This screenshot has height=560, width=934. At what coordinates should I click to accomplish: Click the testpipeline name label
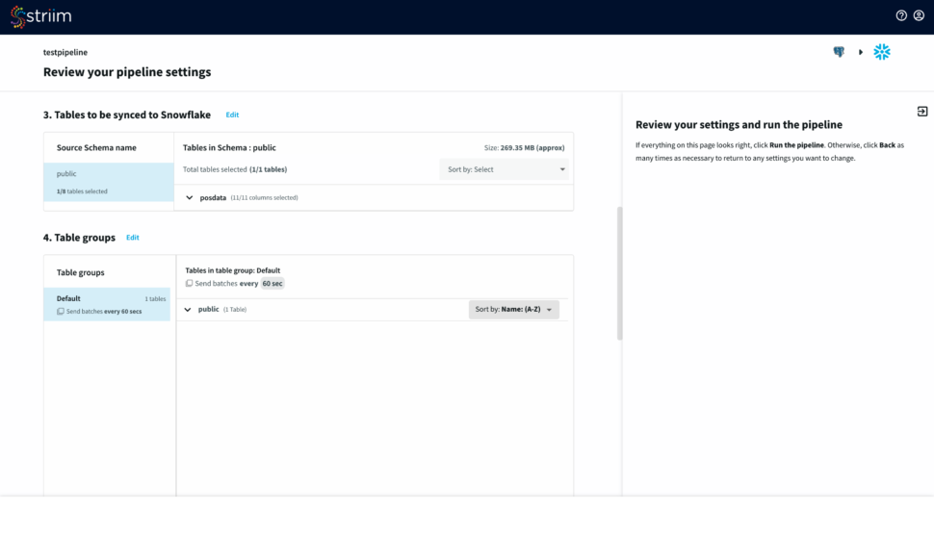(65, 52)
